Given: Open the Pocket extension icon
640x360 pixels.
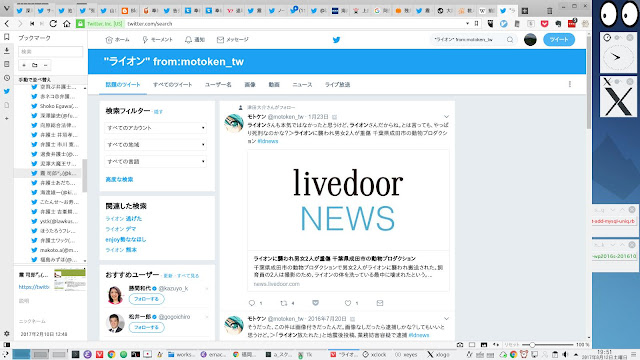Looking at the screenshot, I should (544, 24).
